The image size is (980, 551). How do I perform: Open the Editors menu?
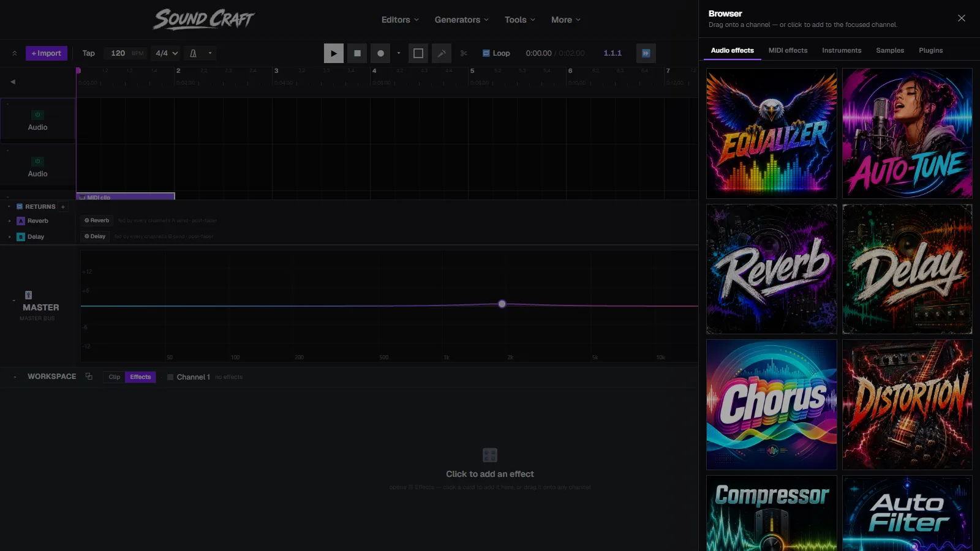pyautogui.click(x=400, y=20)
